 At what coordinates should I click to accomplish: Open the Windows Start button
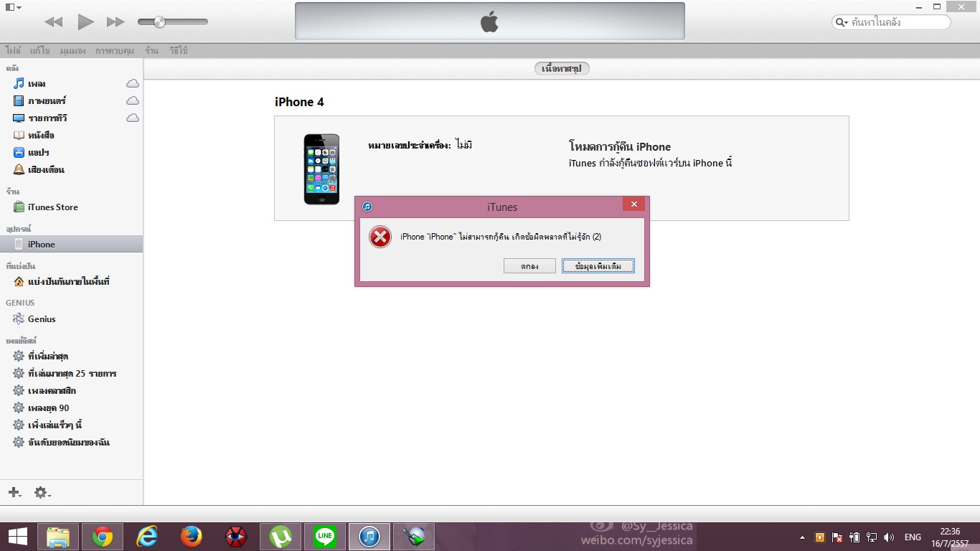tap(18, 537)
